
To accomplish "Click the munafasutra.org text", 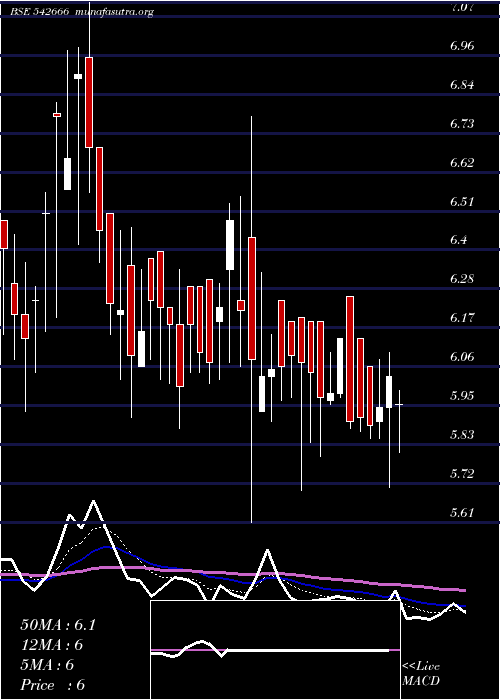I will coord(115,12).
